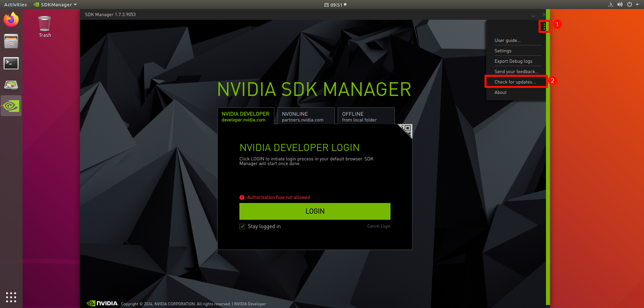Open Files manager in the dock

11,41
